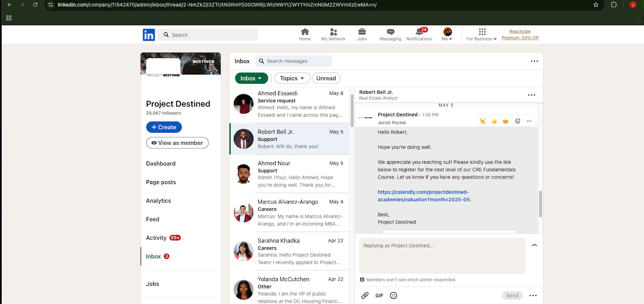This screenshot has height=304, width=644.
Task: Go to Dashboard in page sidebar
Action: (161, 164)
